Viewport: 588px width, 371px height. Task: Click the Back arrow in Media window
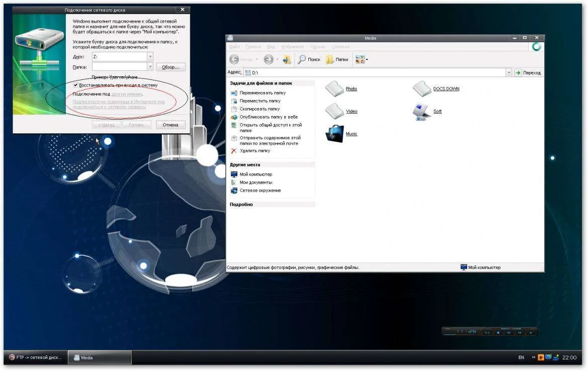tap(234, 59)
